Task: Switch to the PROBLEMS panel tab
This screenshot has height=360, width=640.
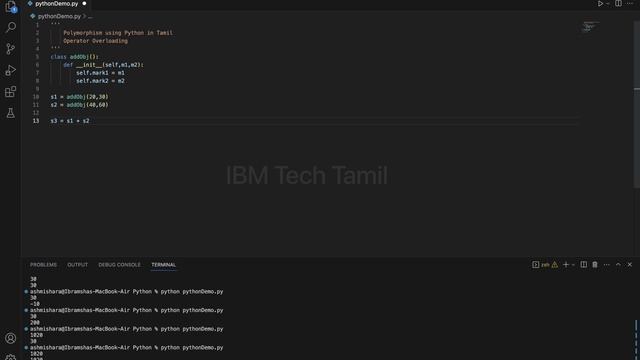Action: 43,265
